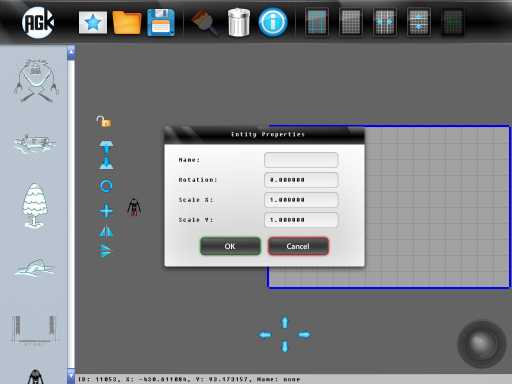Click the scroll-up arrow of sidebar

click(x=71, y=53)
